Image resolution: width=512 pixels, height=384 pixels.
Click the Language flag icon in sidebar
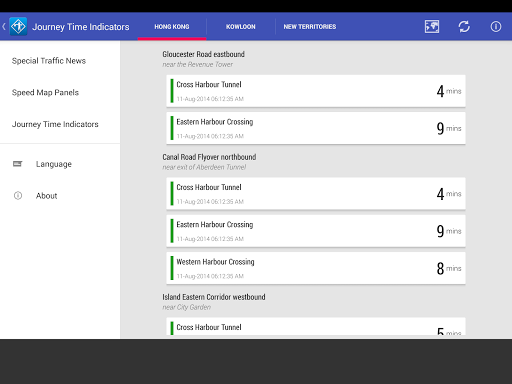click(x=18, y=164)
